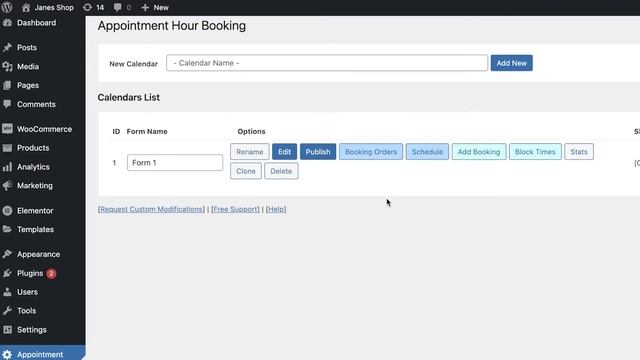Screen dimensions: 640x360
Task: Focus the Calendar Name input field
Action: 327,63
